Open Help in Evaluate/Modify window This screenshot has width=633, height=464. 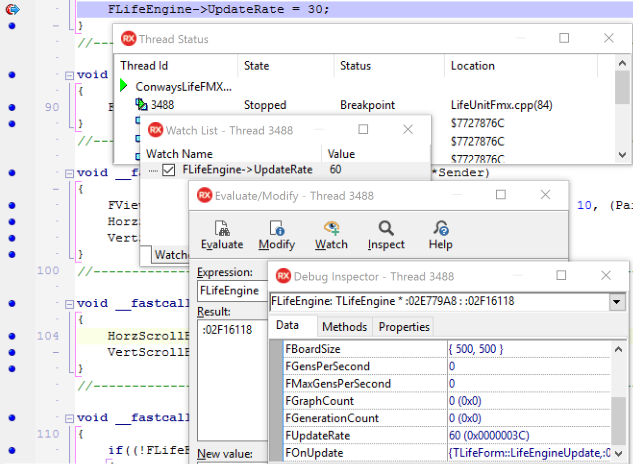click(x=440, y=235)
